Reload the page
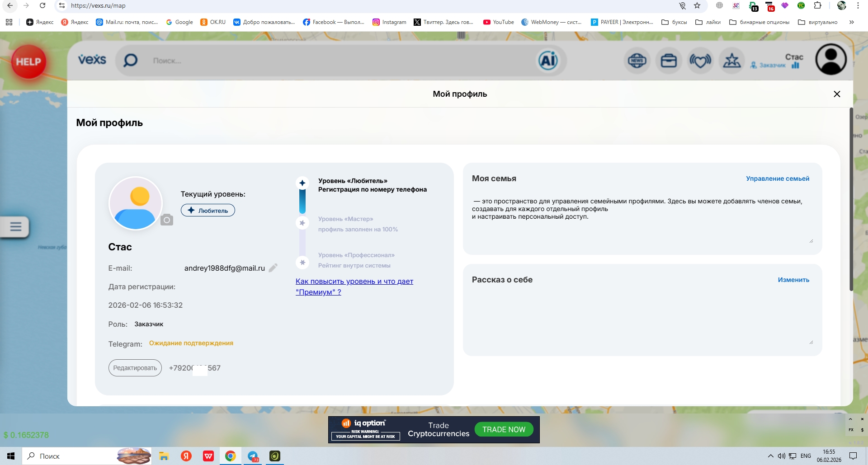Image resolution: width=868 pixels, height=465 pixels. coord(42,5)
